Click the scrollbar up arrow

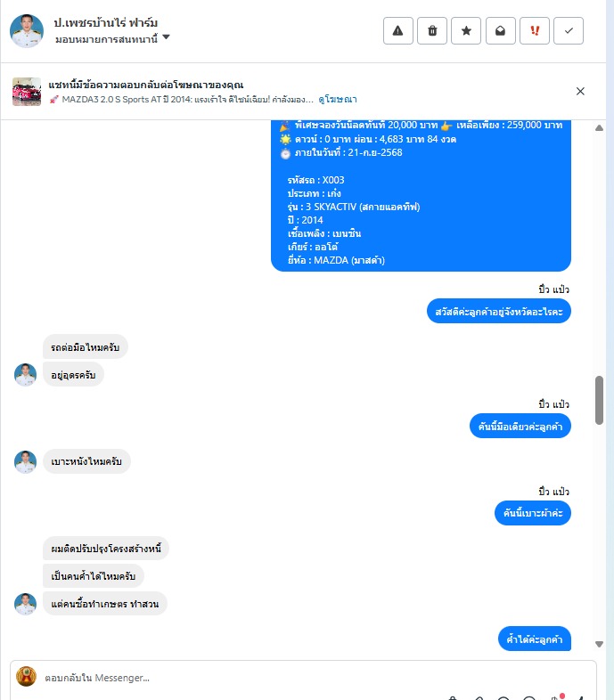pos(599,128)
